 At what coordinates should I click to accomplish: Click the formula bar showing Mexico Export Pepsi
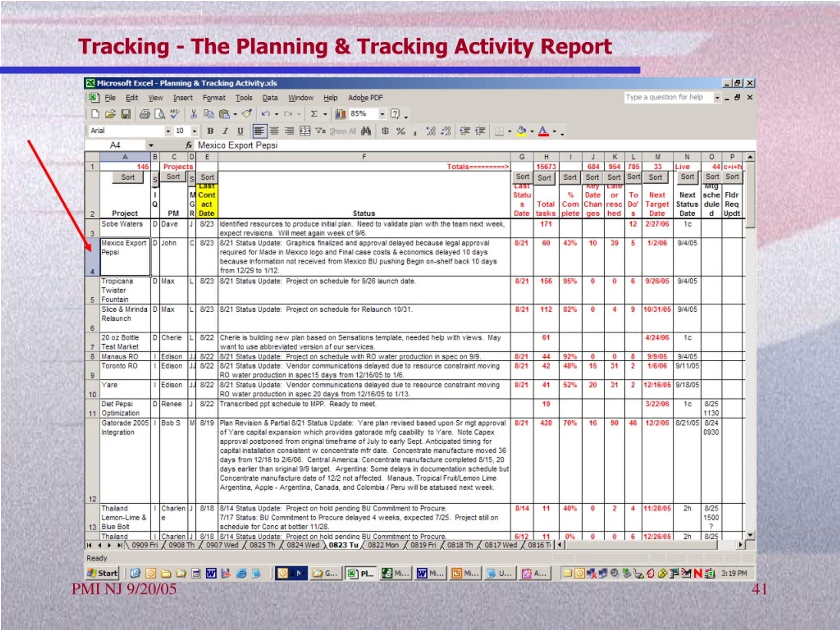pos(475,145)
